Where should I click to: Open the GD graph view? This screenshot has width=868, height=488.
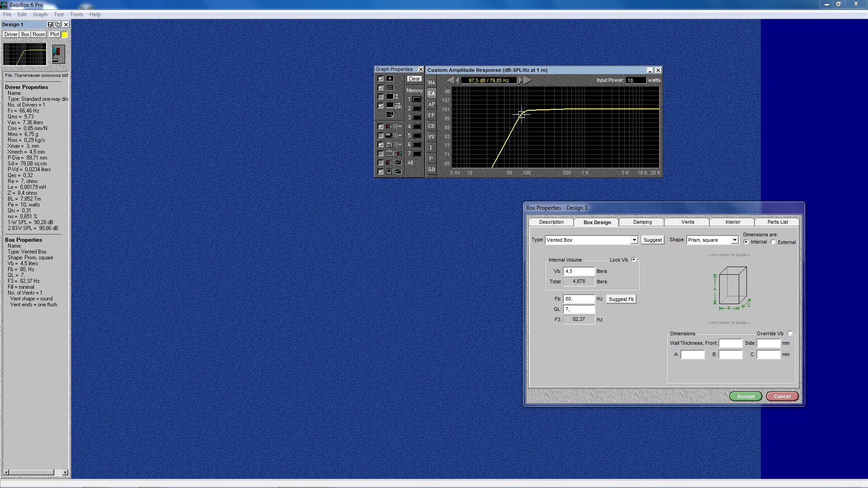coord(431,169)
